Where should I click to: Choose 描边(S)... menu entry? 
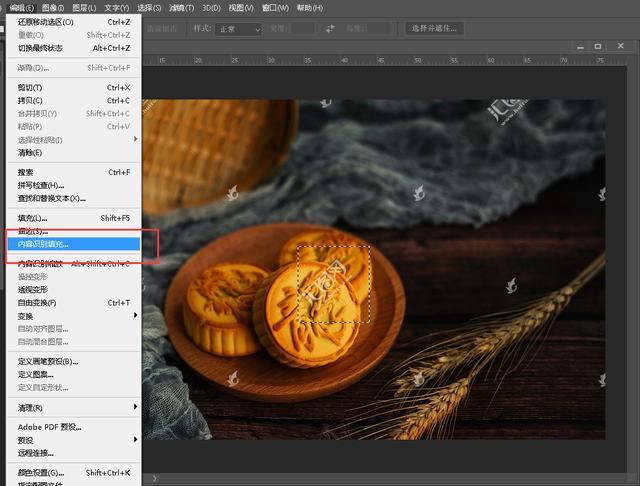click(74, 231)
